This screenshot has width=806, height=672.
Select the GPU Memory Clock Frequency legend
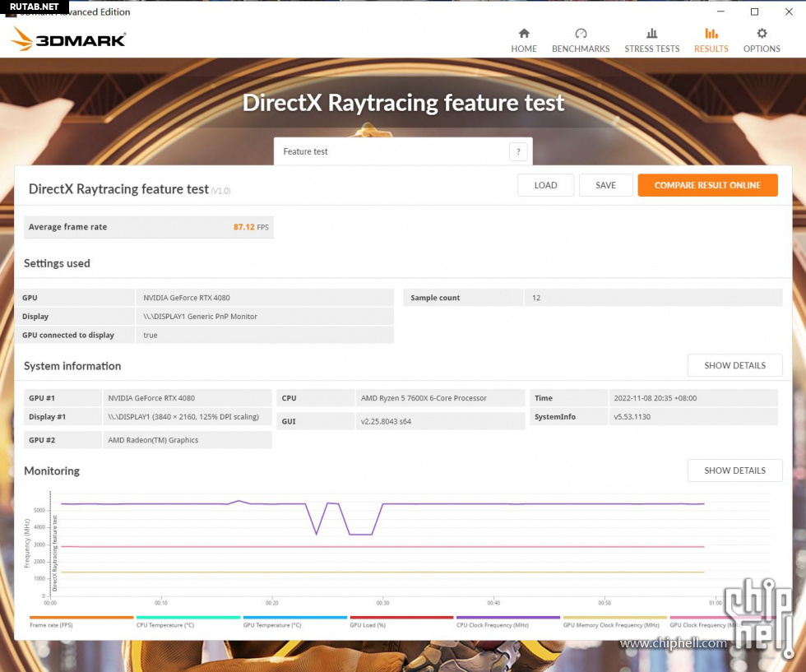(614, 617)
